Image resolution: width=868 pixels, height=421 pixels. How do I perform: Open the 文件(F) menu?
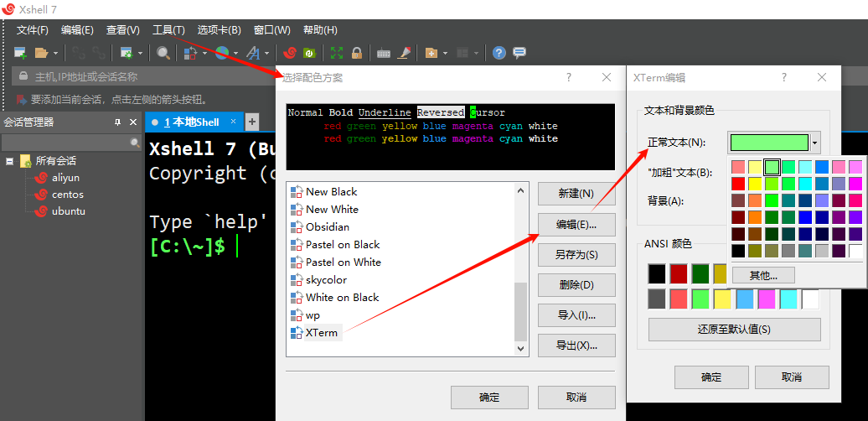tap(32, 30)
